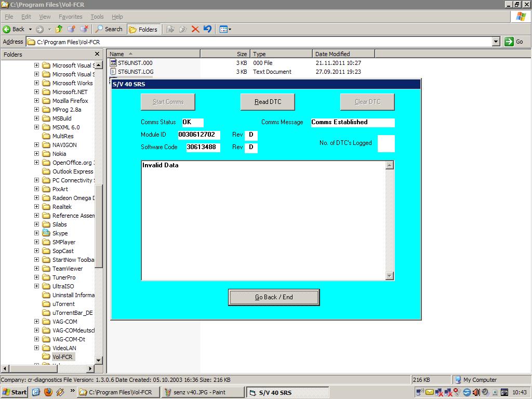Screen dimensions: 532x399
Task: Toggle the Folders pane button
Action: click(143, 30)
